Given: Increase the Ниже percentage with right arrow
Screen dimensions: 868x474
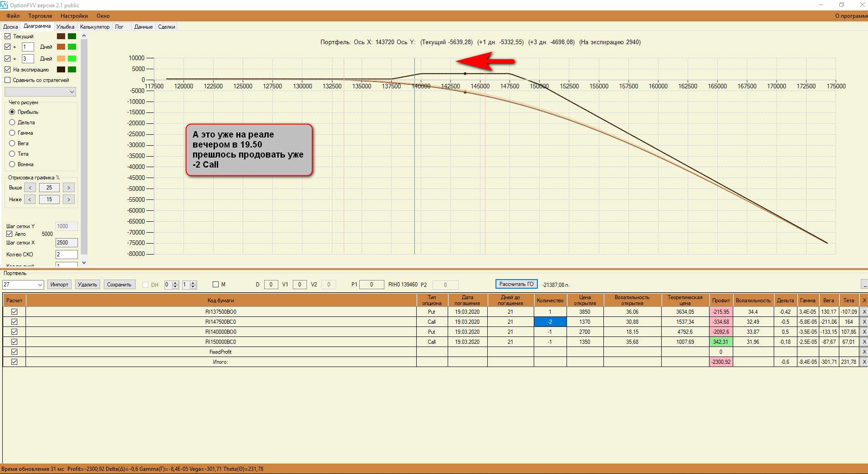Looking at the screenshot, I should tap(69, 199).
